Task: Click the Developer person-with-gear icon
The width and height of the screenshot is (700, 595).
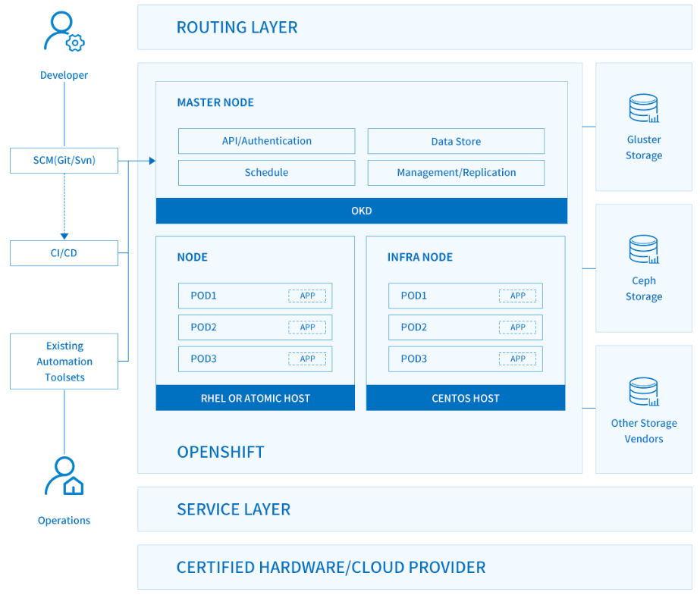Action: (x=64, y=31)
